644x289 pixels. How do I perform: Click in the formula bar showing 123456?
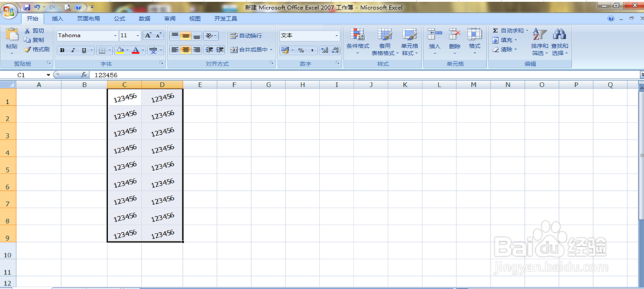(x=363, y=75)
